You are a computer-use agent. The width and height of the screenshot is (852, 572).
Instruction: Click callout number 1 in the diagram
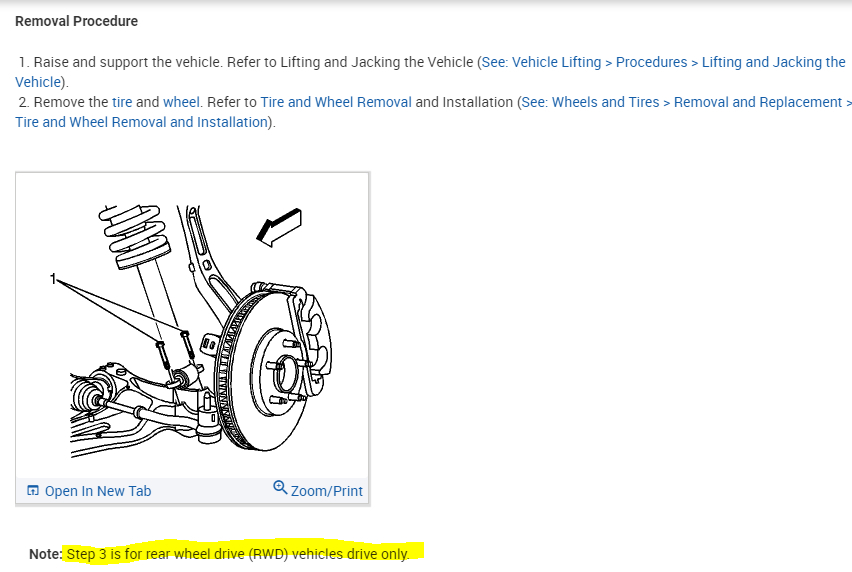tap(53, 279)
